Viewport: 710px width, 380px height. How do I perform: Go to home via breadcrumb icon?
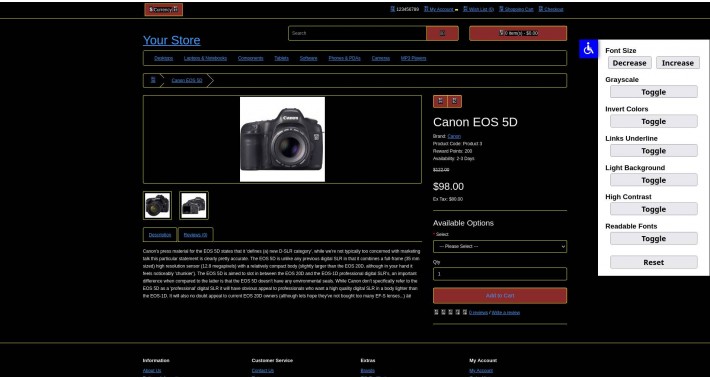153,80
